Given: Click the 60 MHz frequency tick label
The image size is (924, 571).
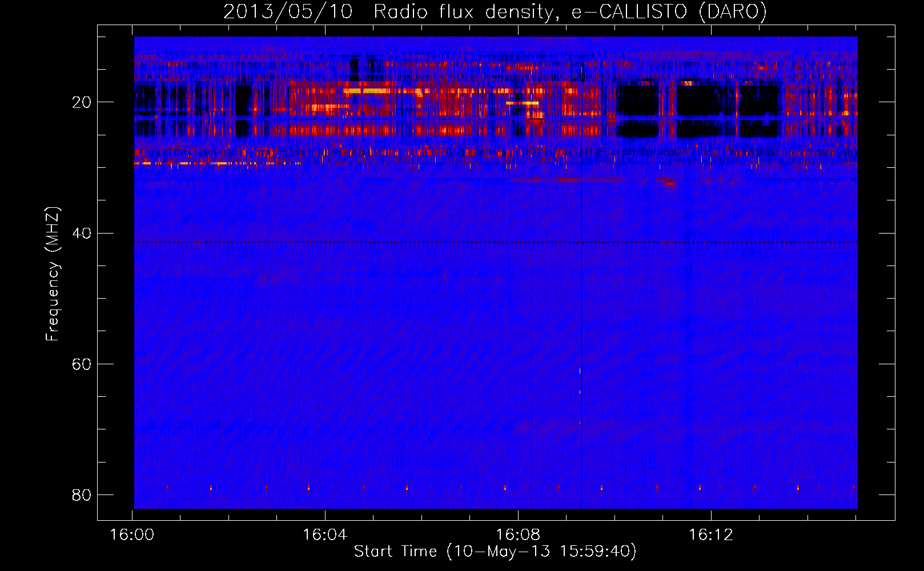Looking at the screenshot, I should 82,364.
